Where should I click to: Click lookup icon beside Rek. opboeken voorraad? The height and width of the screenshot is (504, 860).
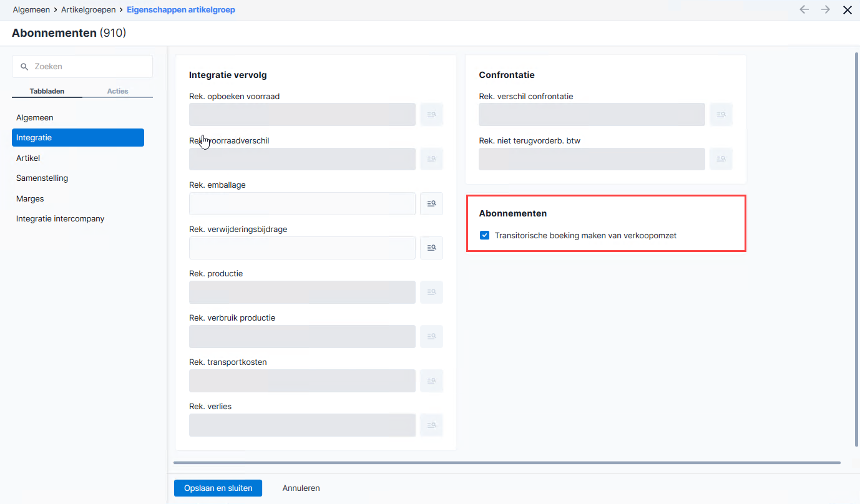pyautogui.click(x=431, y=115)
